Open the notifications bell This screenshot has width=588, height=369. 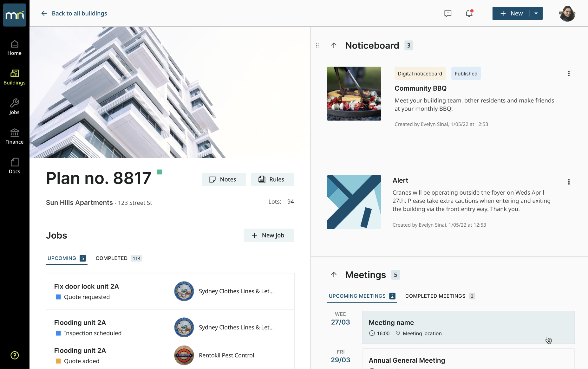[469, 13]
